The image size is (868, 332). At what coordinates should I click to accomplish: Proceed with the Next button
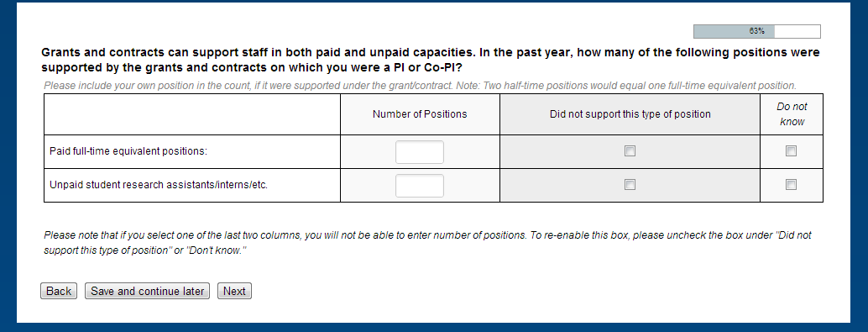[x=235, y=291]
